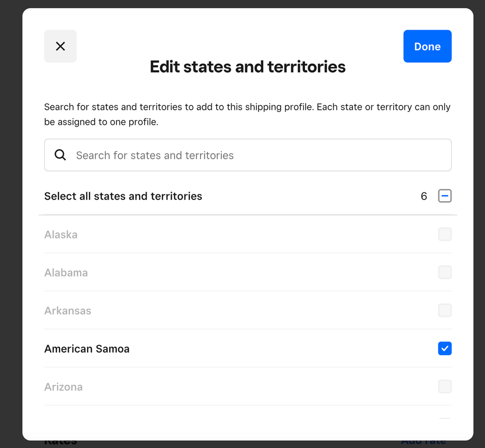The height and width of the screenshot is (448, 485).
Task: Focus the states and territories search field
Action: click(257, 155)
